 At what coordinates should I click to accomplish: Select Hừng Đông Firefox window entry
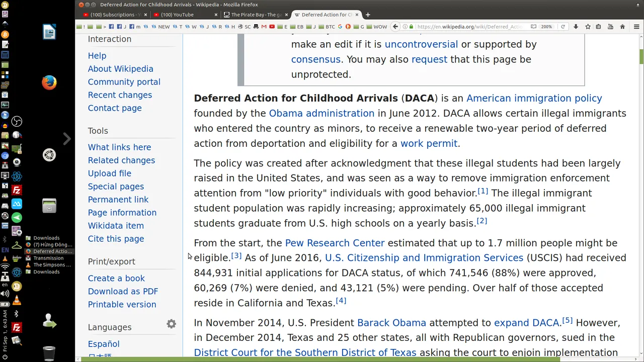pos(48,245)
